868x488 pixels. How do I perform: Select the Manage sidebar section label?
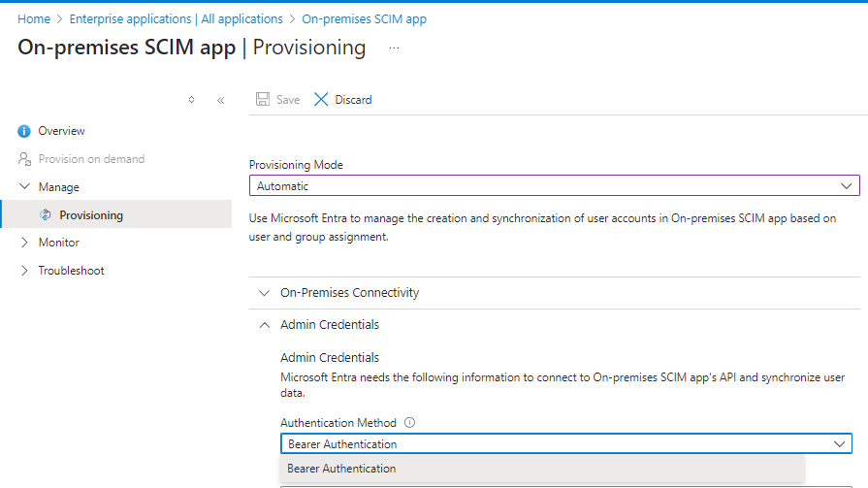[x=59, y=187]
